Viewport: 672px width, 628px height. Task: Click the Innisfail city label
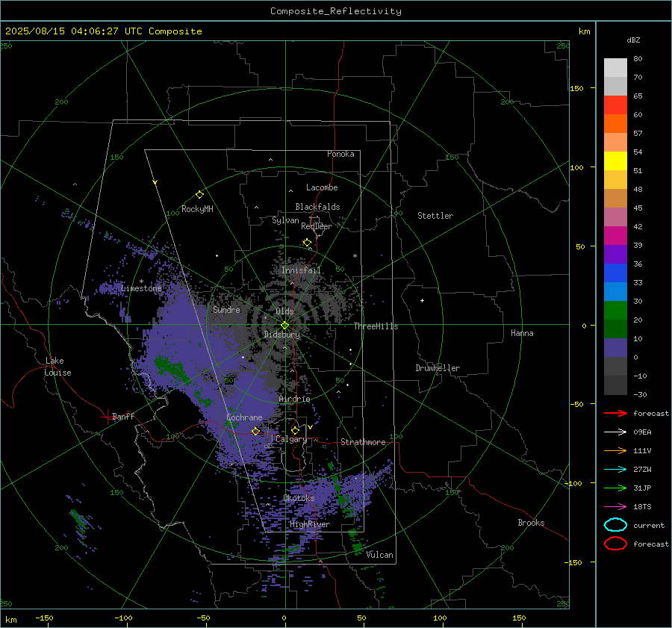tap(301, 270)
